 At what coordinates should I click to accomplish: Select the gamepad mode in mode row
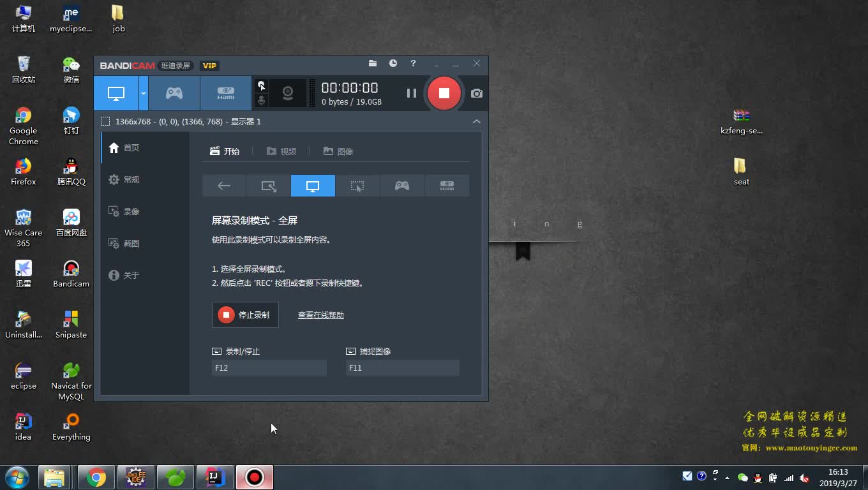click(402, 186)
